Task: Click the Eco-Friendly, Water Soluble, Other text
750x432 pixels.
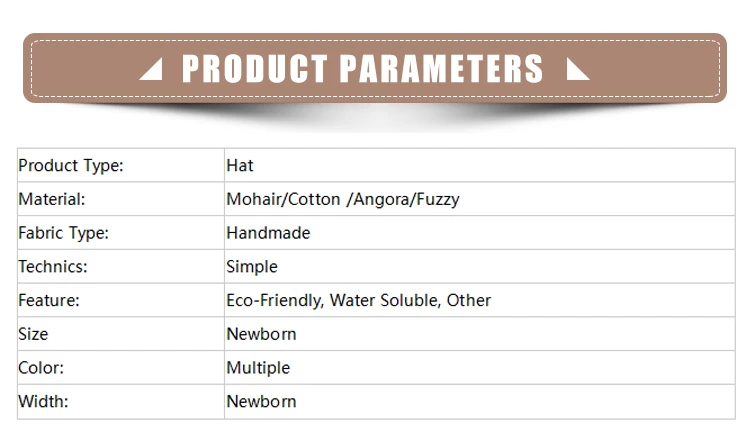Action: pos(359,300)
